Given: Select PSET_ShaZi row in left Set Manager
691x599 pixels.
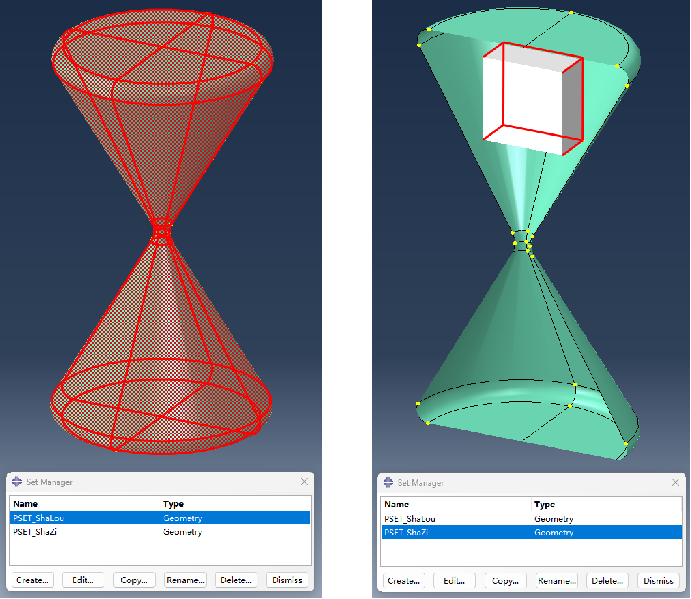Looking at the screenshot, I should point(160,532).
